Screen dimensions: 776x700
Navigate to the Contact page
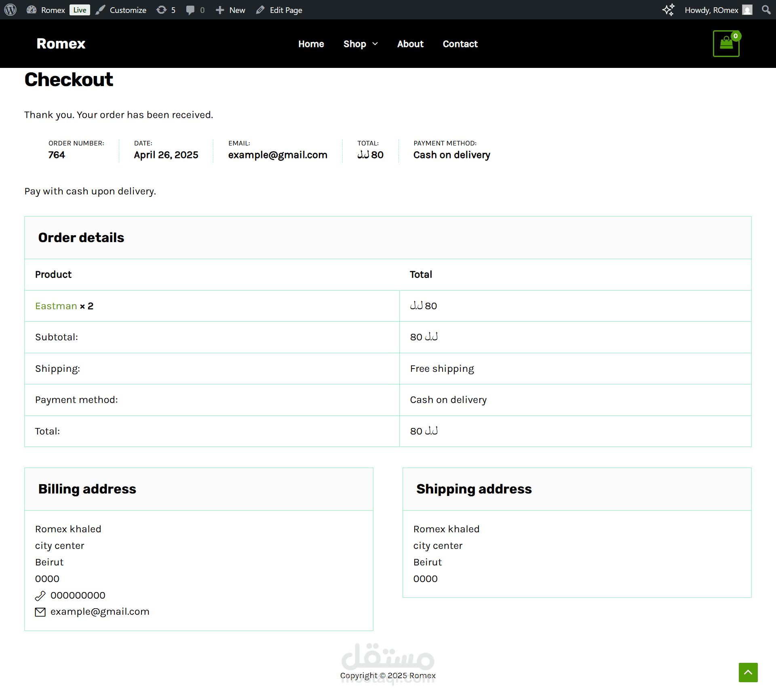[x=460, y=44]
